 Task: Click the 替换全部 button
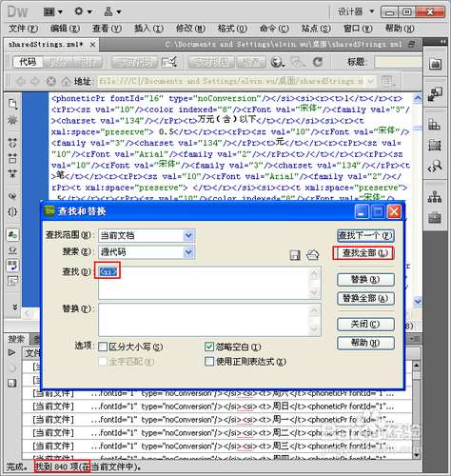pyautogui.click(x=365, y=299)
